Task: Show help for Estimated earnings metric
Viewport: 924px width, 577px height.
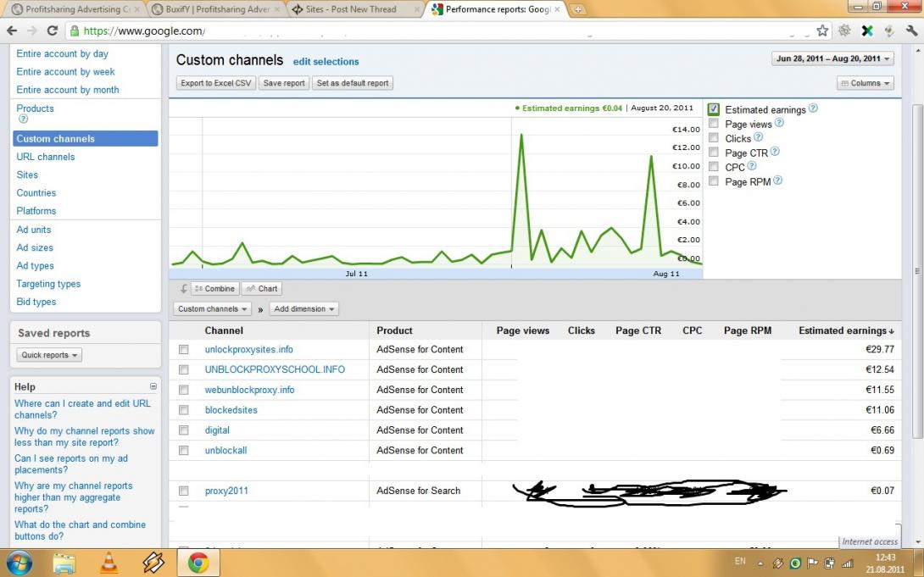Action: pyautogui.click(x=813, y=108)
